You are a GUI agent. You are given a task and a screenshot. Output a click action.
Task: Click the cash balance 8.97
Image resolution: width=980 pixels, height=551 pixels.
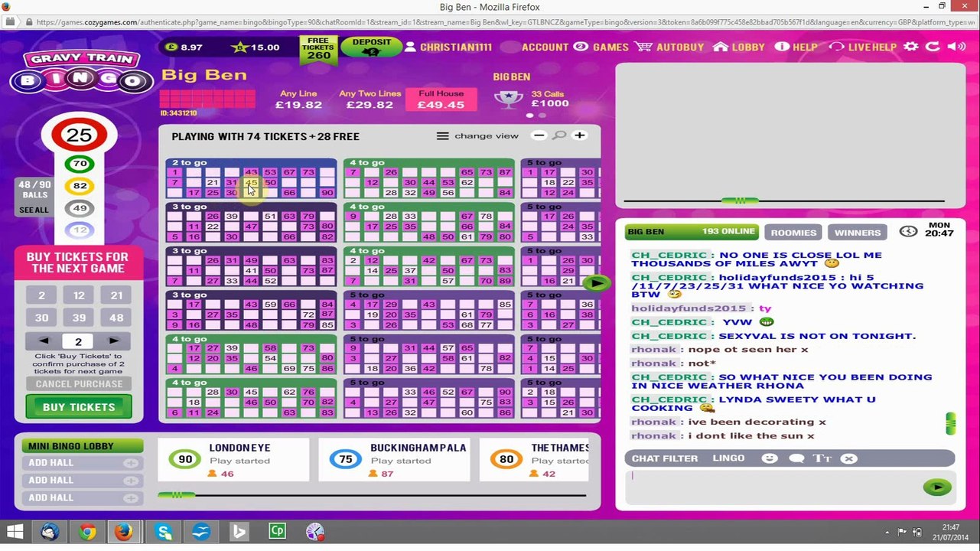[184, 47]
